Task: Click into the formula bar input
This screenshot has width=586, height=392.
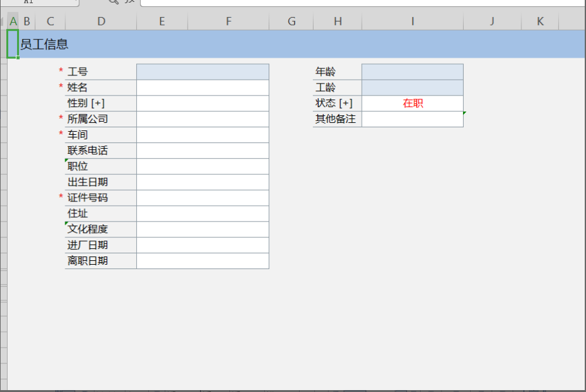Action: pyautogui.click(x=361, y=3)
